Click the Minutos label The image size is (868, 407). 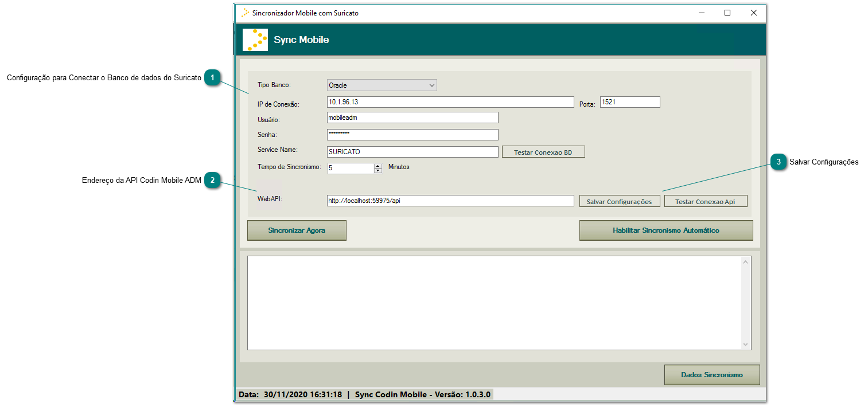[399, 167]
